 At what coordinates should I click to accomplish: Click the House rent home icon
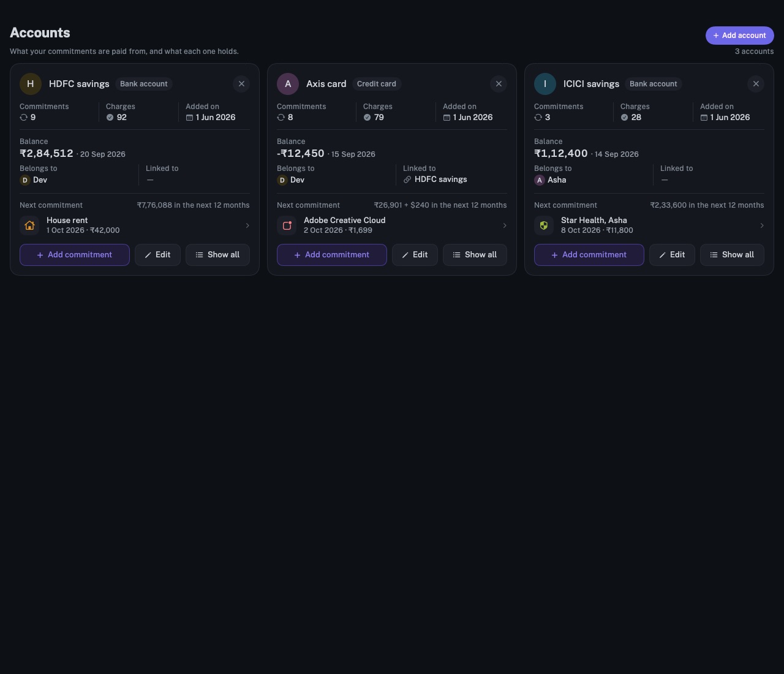pos(29,225)
